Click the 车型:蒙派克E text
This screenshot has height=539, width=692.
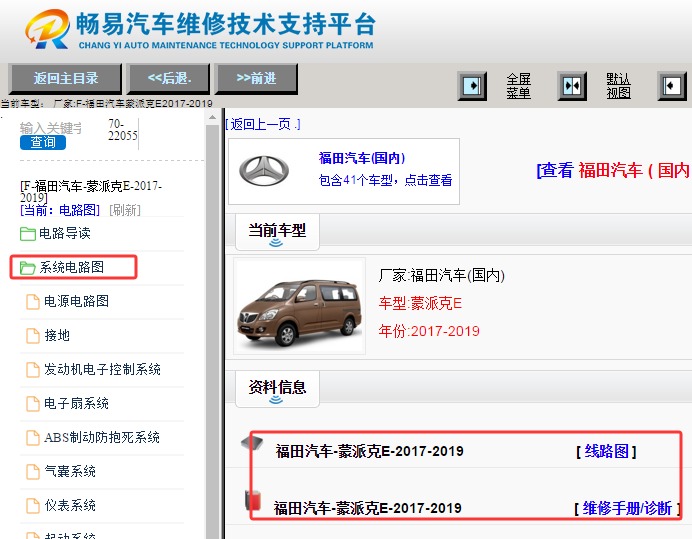point(420,304)
